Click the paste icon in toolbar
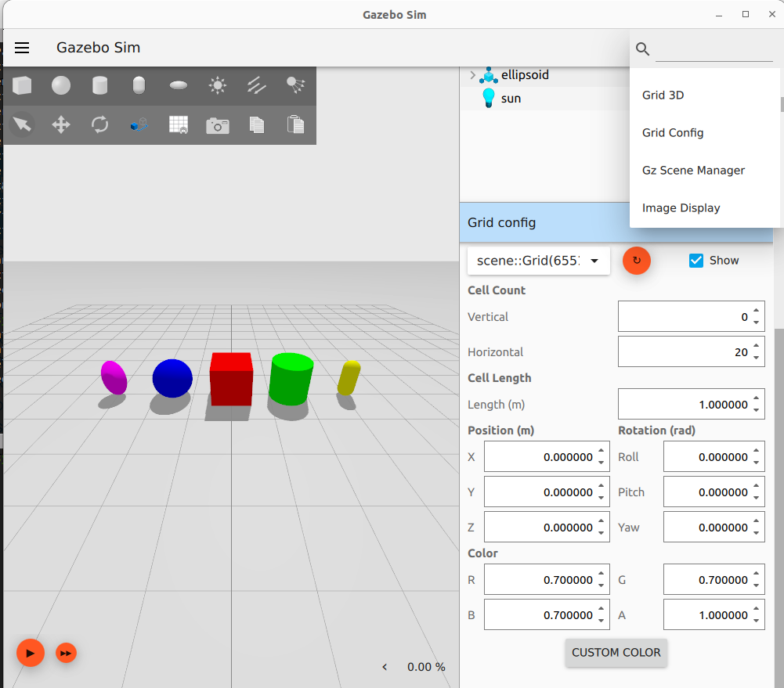 point(295,124)
